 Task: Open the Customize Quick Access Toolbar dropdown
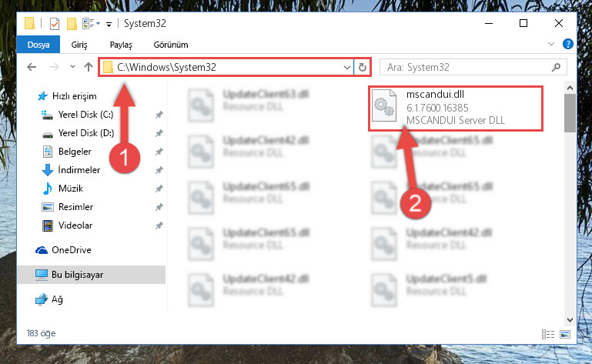(109, 25)
